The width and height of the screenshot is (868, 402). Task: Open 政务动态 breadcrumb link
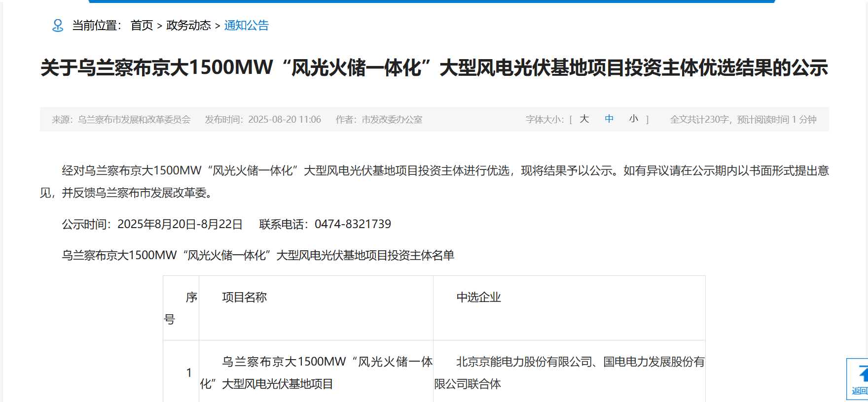pyautogui.click(x=188, y=26)
